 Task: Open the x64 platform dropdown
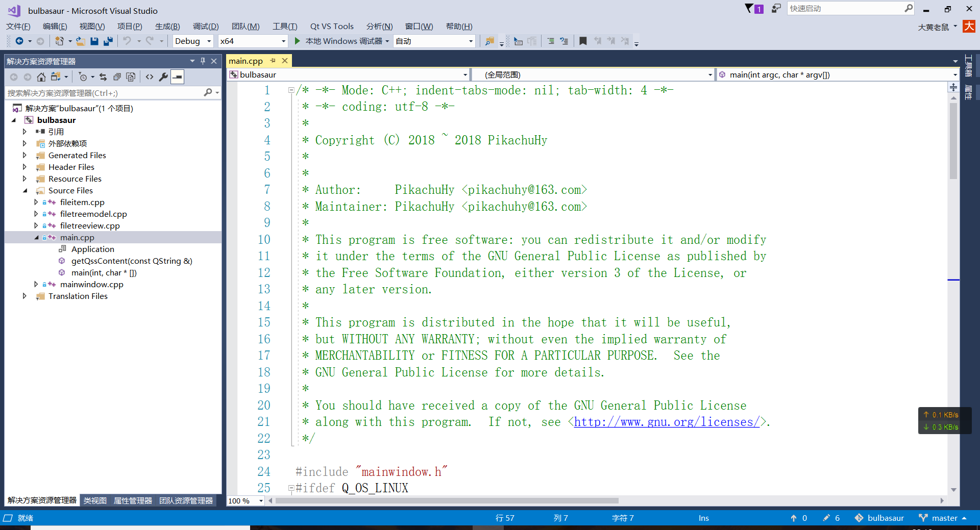click(x=253, y=41)
